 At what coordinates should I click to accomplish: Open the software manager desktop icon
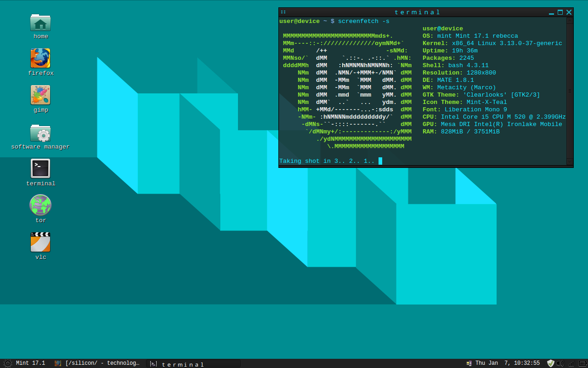(40, 133)
